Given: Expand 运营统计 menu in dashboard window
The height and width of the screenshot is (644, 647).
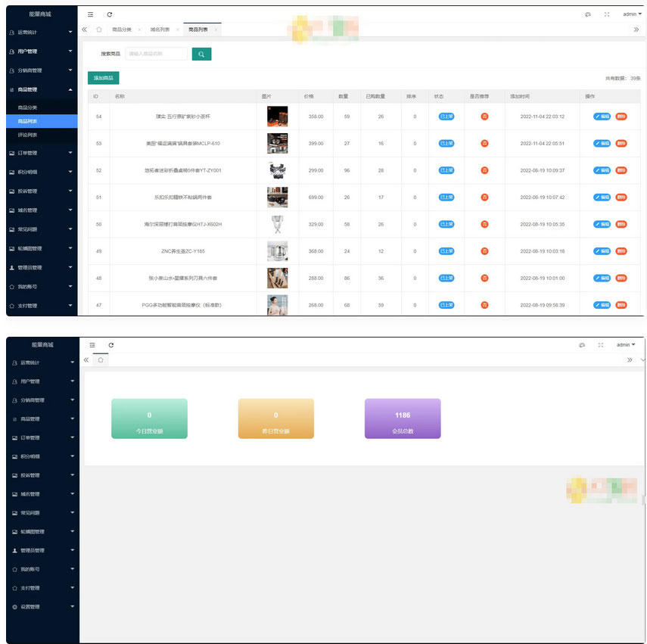Looking at the screenshot, I should click(x=42, y=363).
